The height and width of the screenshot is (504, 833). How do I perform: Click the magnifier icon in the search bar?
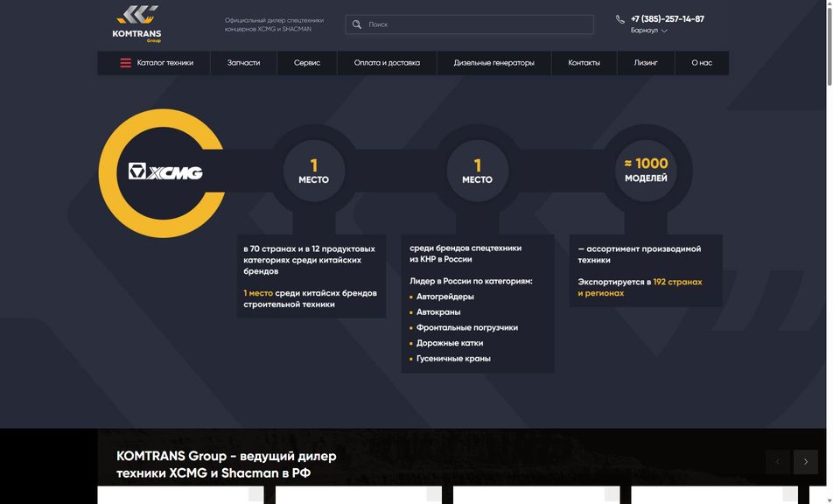coord(357,24)
